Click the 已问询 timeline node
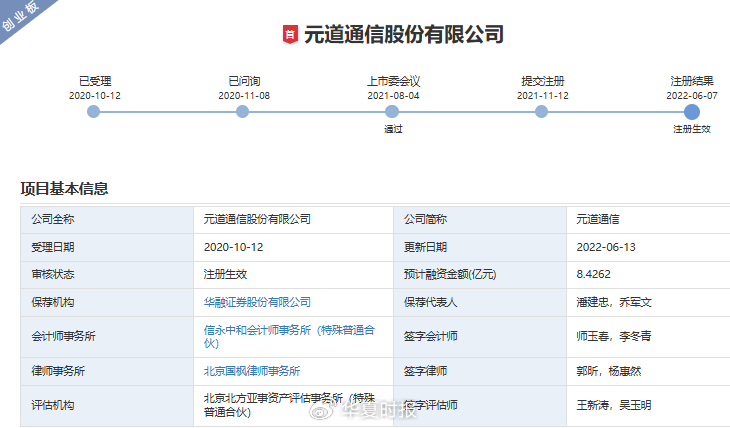Image resolution: width=730 pixels, height=428 pixels. [243, 112]
